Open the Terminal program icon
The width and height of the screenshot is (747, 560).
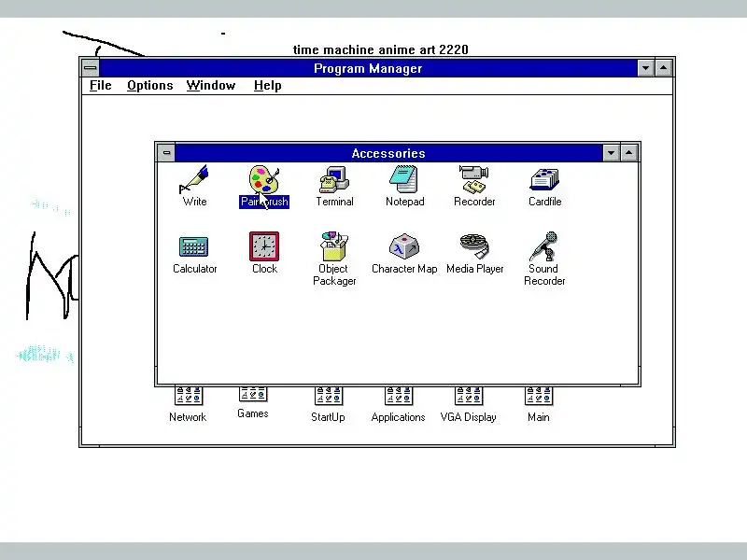point(334,179)
